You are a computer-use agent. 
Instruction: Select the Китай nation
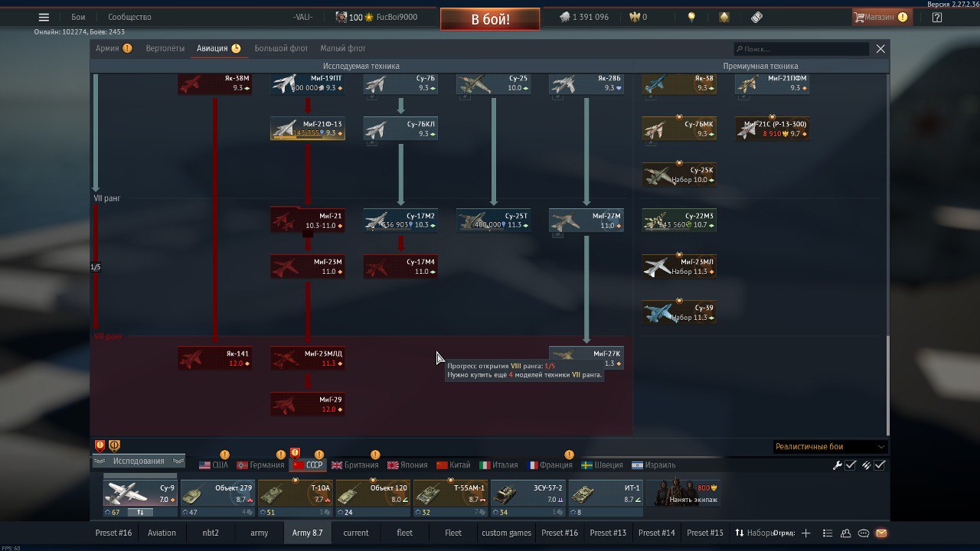[454, 465]
